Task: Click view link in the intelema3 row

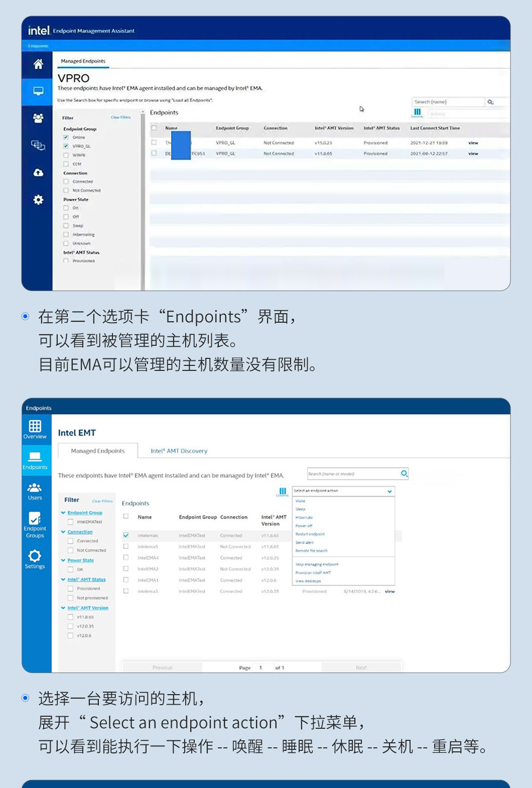Action: pos(390,591)
